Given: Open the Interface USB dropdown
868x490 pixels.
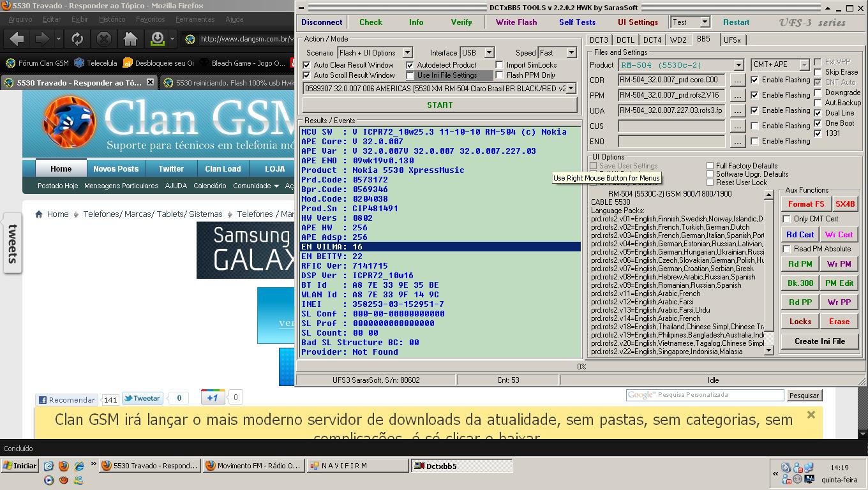Looking at the screenshot, I should click(489, 53).
